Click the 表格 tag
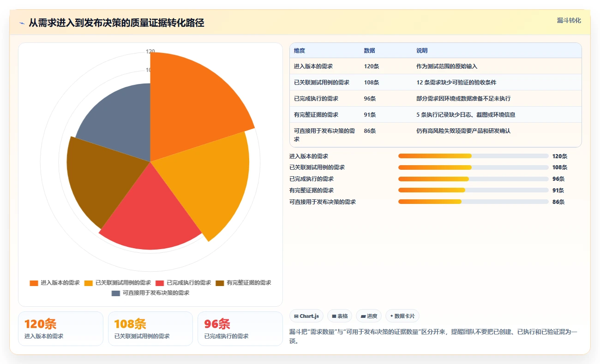Image resolution: width=600 pixels, height=364 pixels. [x=340, y=316]
